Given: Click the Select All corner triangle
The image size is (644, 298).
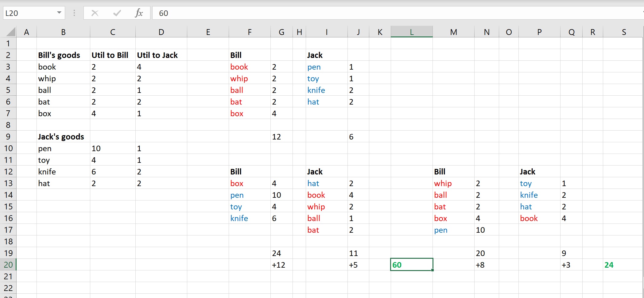Looking at the screenshot, I should 11,32.
